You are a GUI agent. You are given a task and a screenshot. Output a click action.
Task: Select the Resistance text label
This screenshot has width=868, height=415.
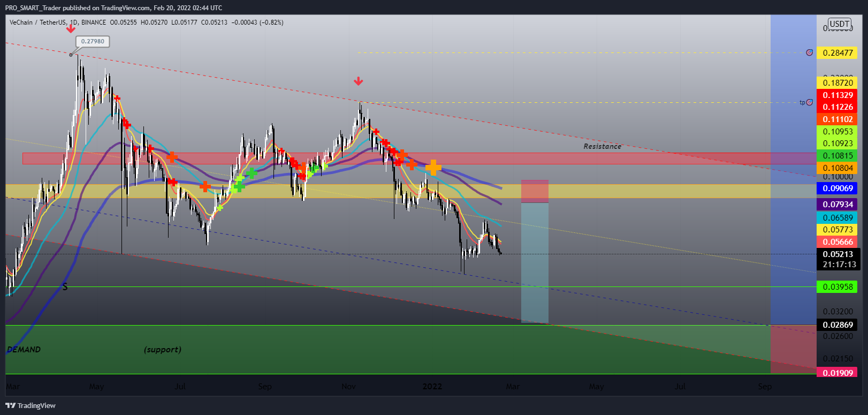(x=602, y=146)
